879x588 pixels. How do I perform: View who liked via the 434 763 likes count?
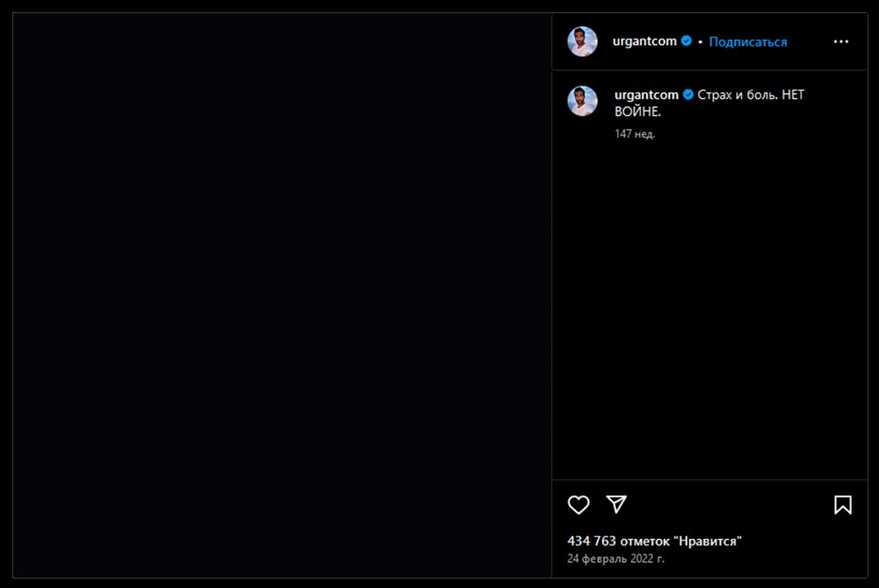click(655, 541)
